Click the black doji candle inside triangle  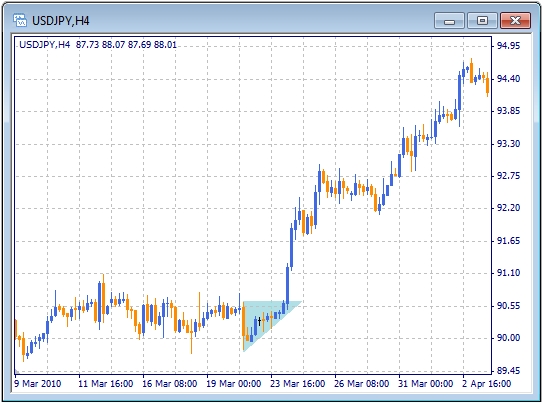(x=260, y=321)
